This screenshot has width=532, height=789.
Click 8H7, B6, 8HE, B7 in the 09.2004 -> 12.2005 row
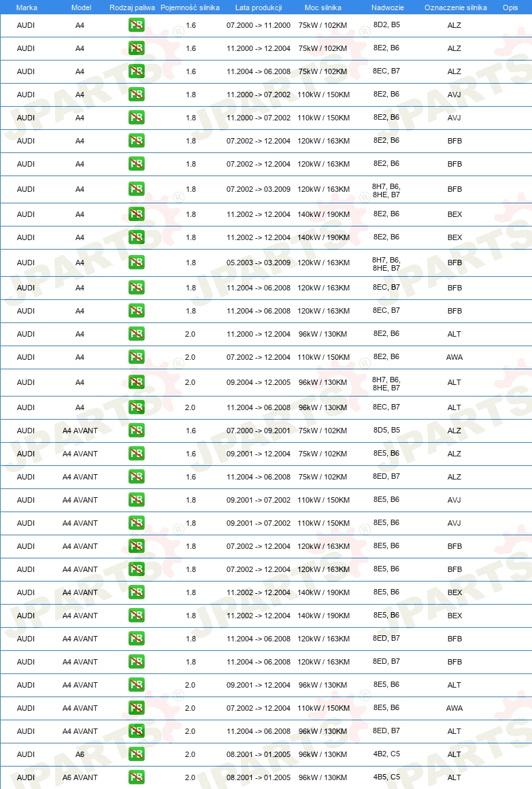pyautogui.click(x=386, y=384)
